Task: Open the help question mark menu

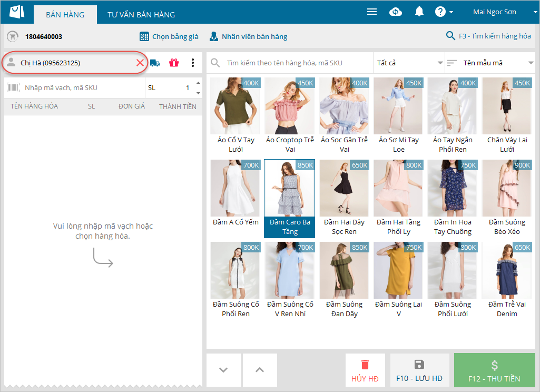Action: [443, 12]
